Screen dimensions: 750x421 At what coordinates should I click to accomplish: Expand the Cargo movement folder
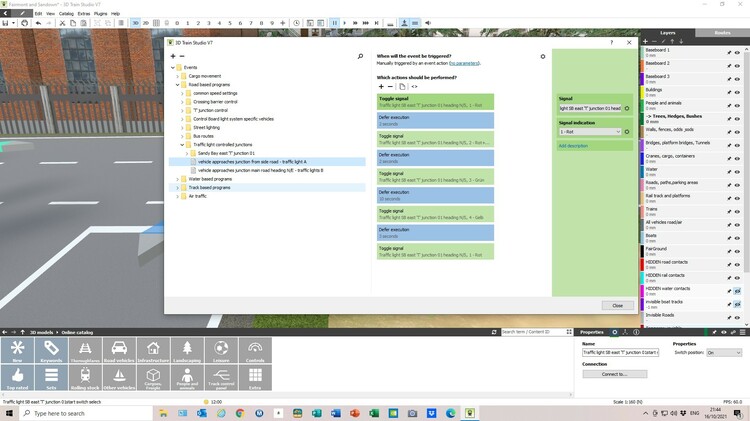pos(177,76)
